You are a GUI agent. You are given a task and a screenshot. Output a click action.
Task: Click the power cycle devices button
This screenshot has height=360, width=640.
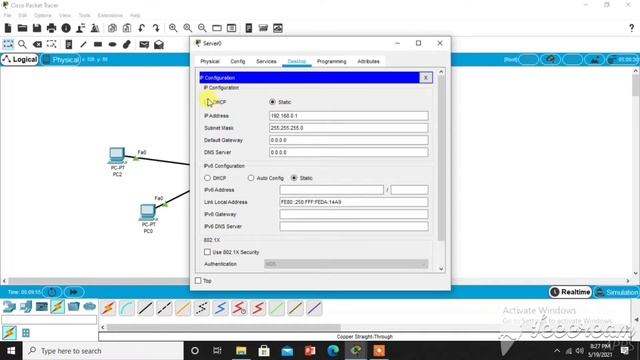(52, 292)
